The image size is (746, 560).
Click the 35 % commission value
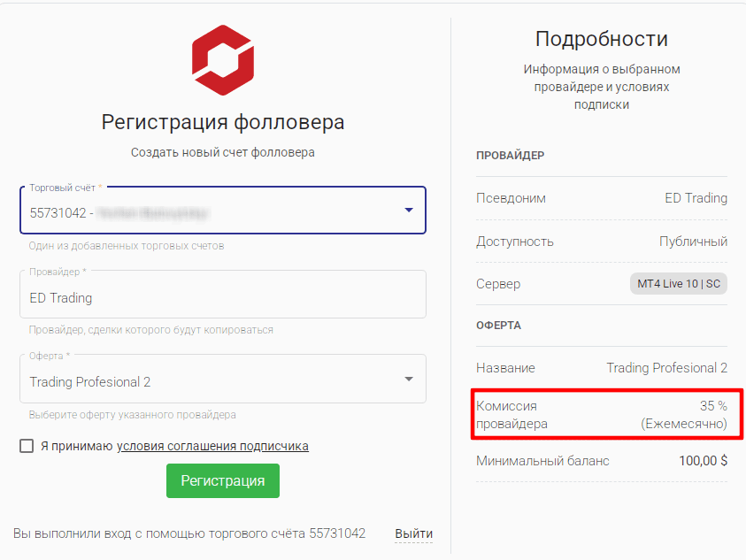[713, 406]
